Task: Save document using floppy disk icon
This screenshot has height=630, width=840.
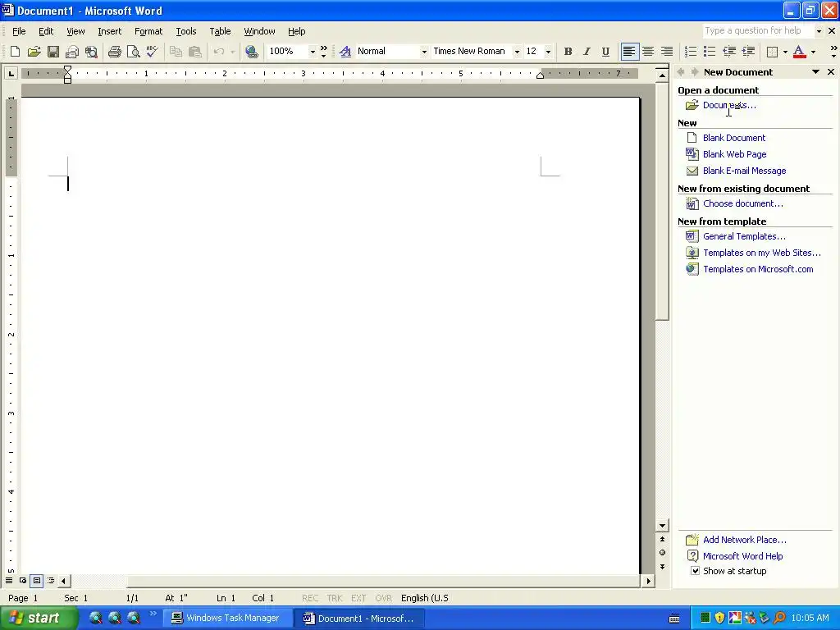Action: pos(53,52)
